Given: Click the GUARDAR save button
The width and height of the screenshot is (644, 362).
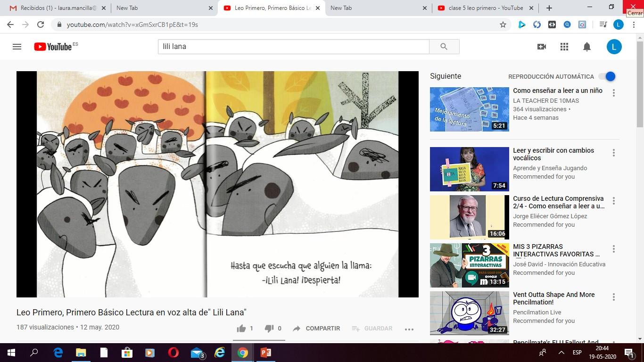Looking at the screenshot, I should click(372, 329).
